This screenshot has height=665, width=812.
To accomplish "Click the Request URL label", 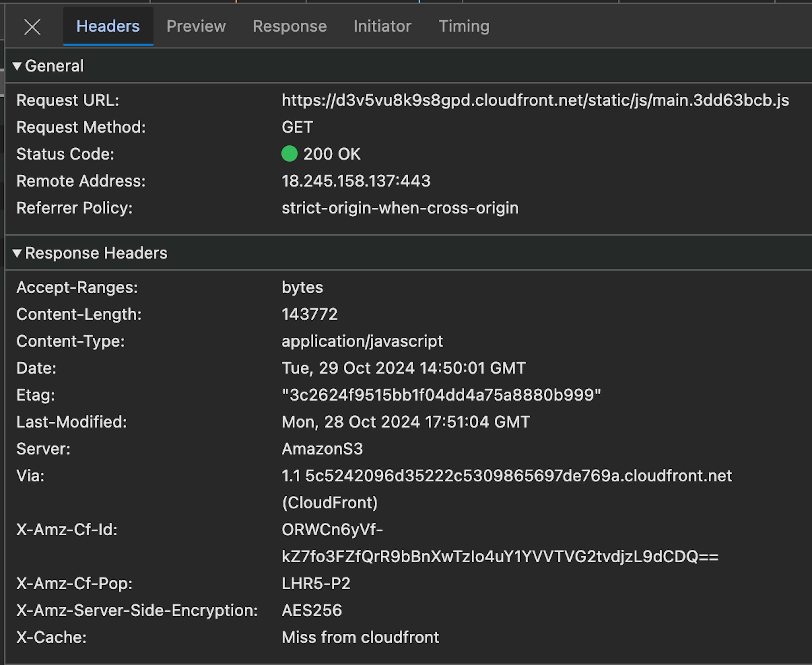I will coord(68,100).
